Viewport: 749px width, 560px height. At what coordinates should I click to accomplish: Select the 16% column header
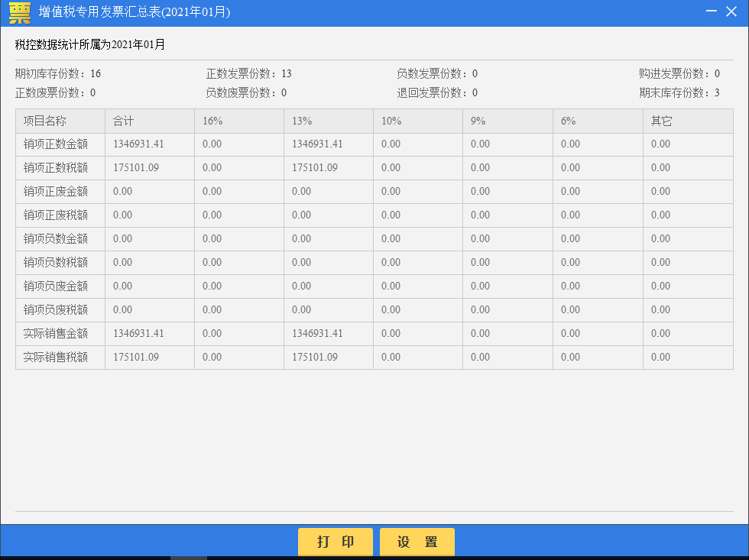coord(212,121)
